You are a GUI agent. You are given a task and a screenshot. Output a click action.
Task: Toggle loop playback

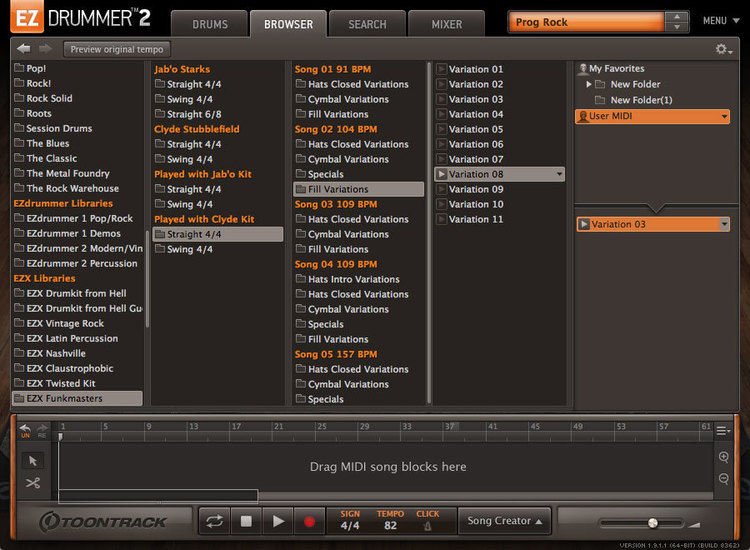pos(214,521)
